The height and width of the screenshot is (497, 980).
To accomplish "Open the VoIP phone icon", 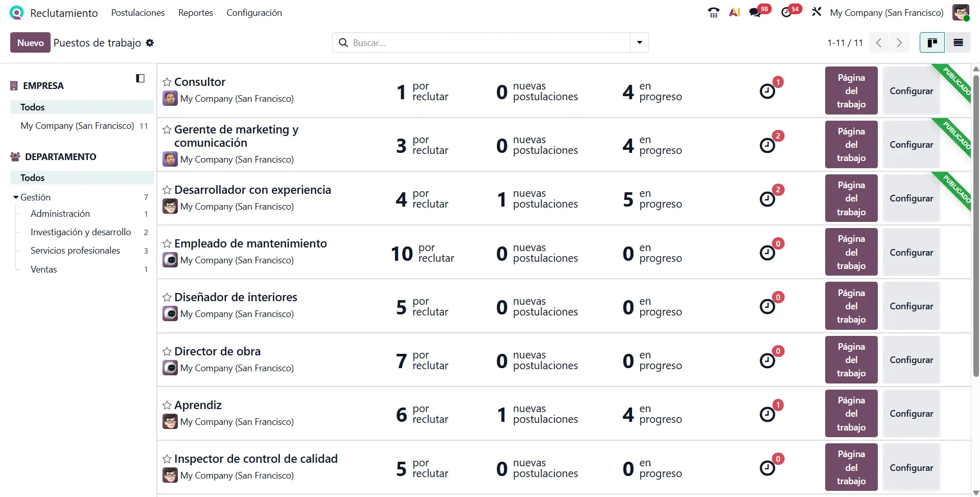I will pyautogui.click(x=713, y=13).
